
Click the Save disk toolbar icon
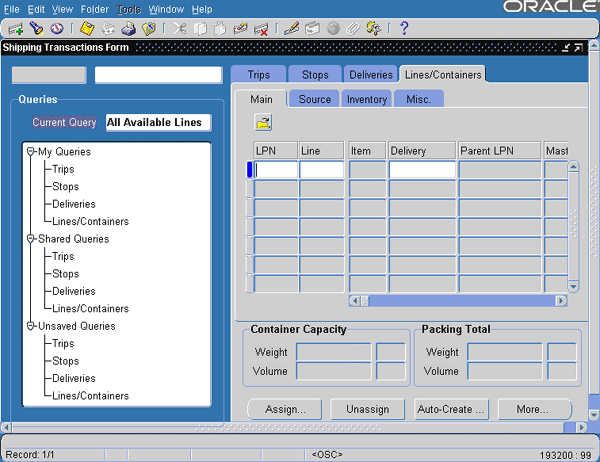coord(87,29)
